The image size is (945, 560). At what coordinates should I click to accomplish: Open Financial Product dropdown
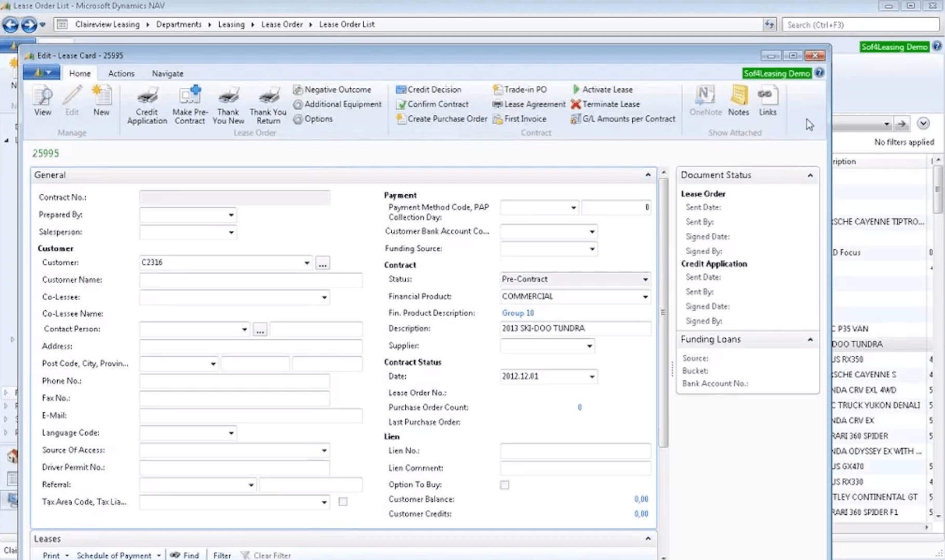point(645,297)
